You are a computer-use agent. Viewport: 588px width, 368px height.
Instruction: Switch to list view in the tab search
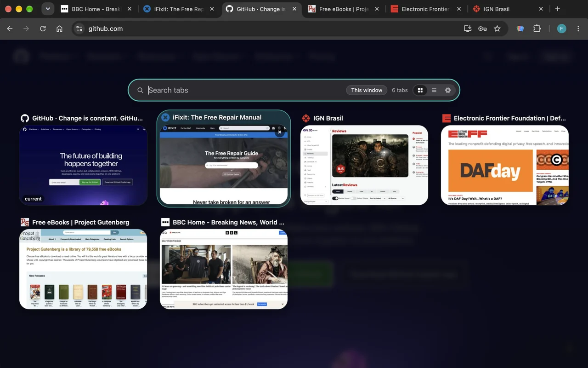tap(434, 90)
